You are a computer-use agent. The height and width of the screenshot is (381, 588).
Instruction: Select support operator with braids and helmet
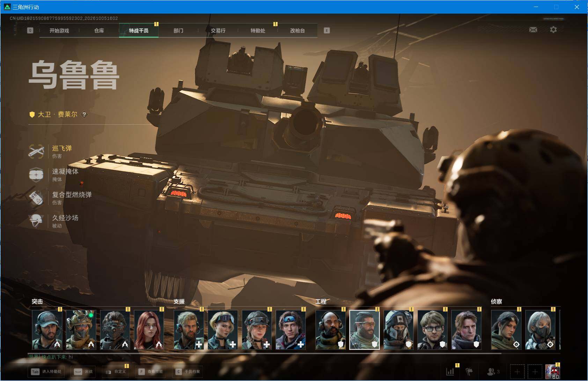(257, 330)
